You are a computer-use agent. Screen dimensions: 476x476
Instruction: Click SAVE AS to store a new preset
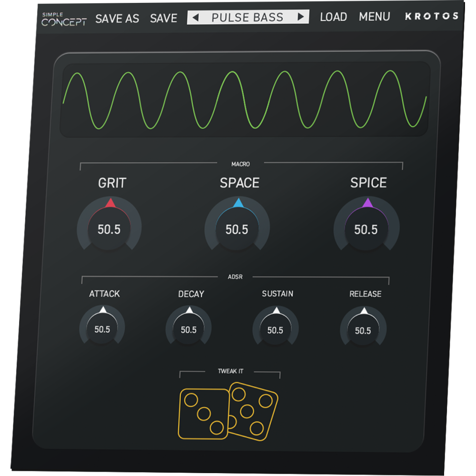click(117, 18)
